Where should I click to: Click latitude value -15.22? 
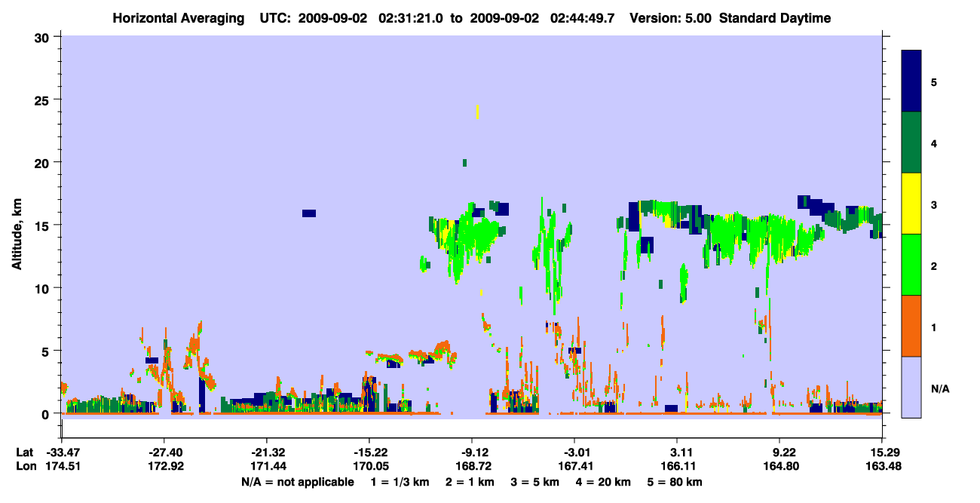(369, 452)
